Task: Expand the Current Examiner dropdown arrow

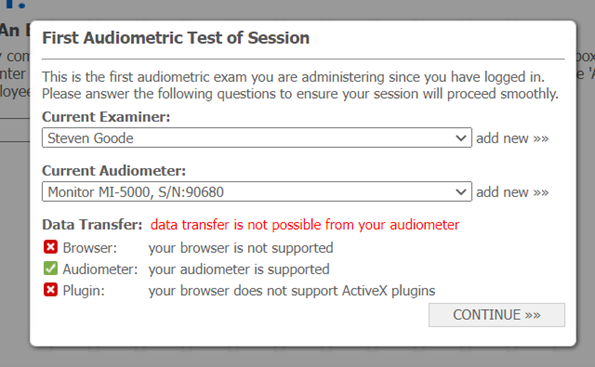Action: (x=461, y=138)
